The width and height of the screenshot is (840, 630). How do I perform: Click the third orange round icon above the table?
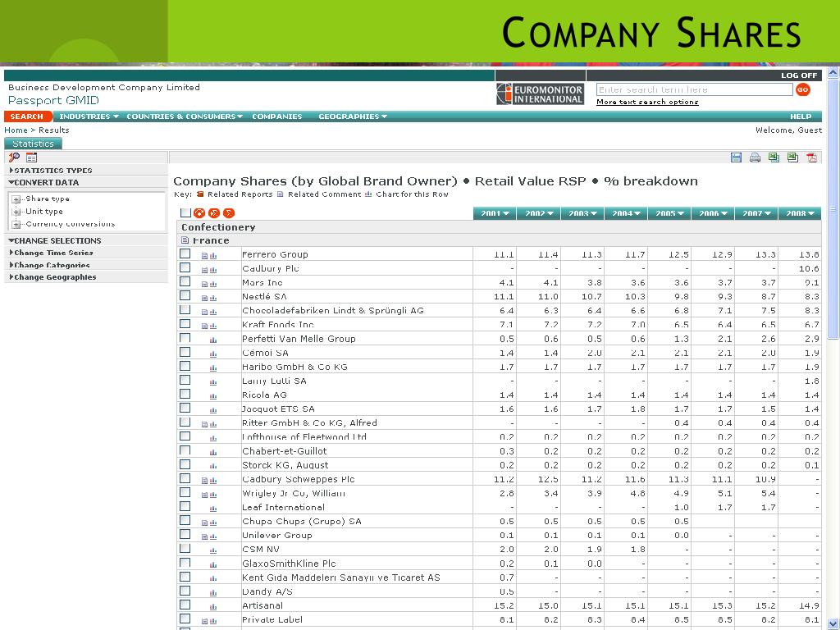pyautogui.click(x=229, y=213)
